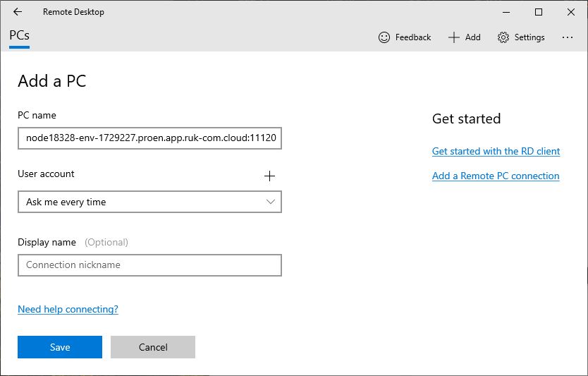Maximize the Remote Desktop window
This screenshot has height=376, width=588.
pos(539,12)
